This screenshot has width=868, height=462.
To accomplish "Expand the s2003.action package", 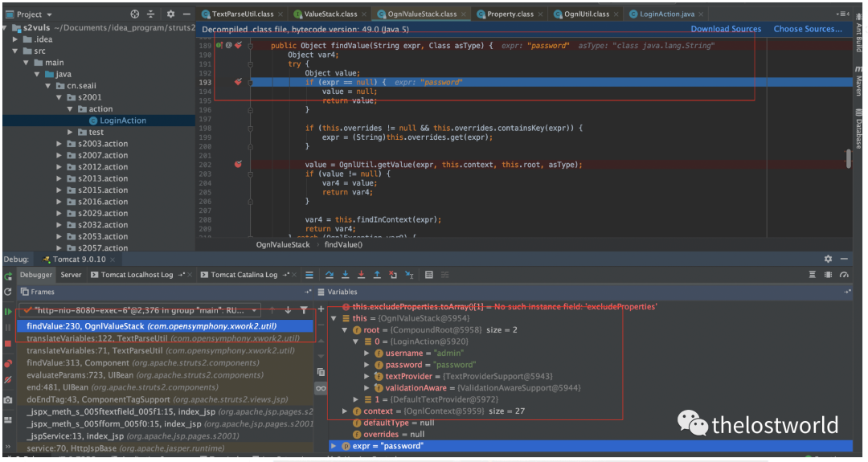I will point(59,144).
